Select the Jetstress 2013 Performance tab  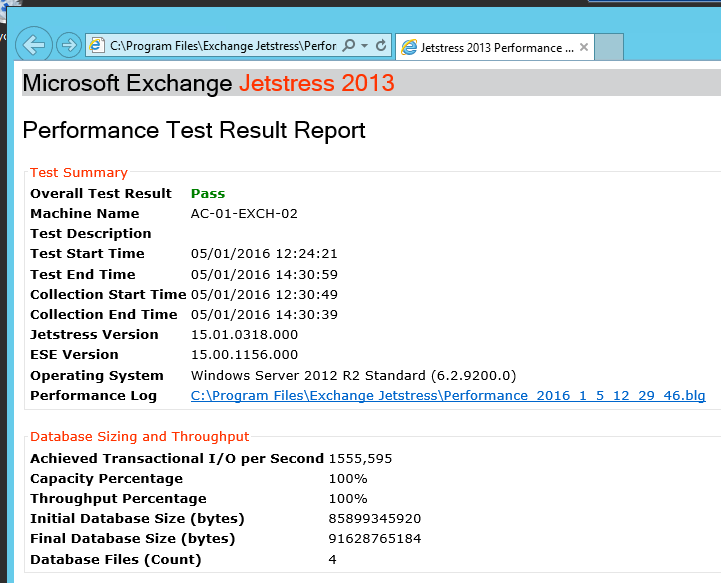[x=490, y=47]
